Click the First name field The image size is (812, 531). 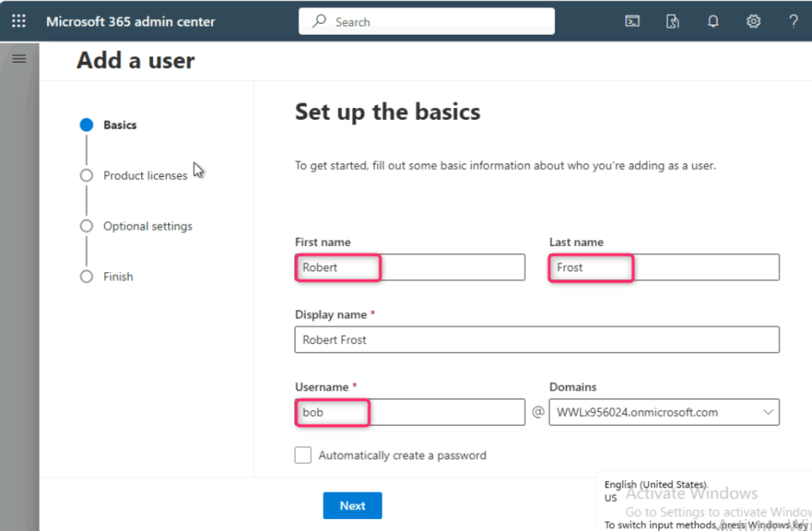tap(410, 267)
